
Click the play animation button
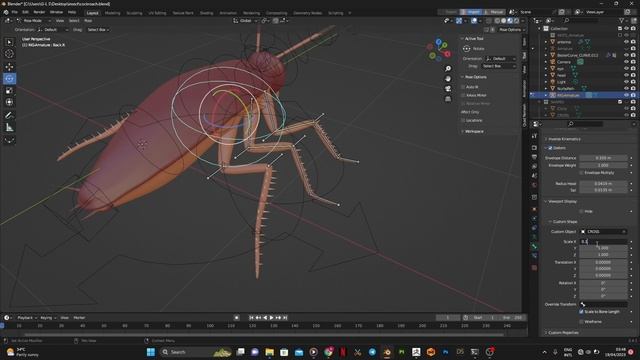coord(271,318)
